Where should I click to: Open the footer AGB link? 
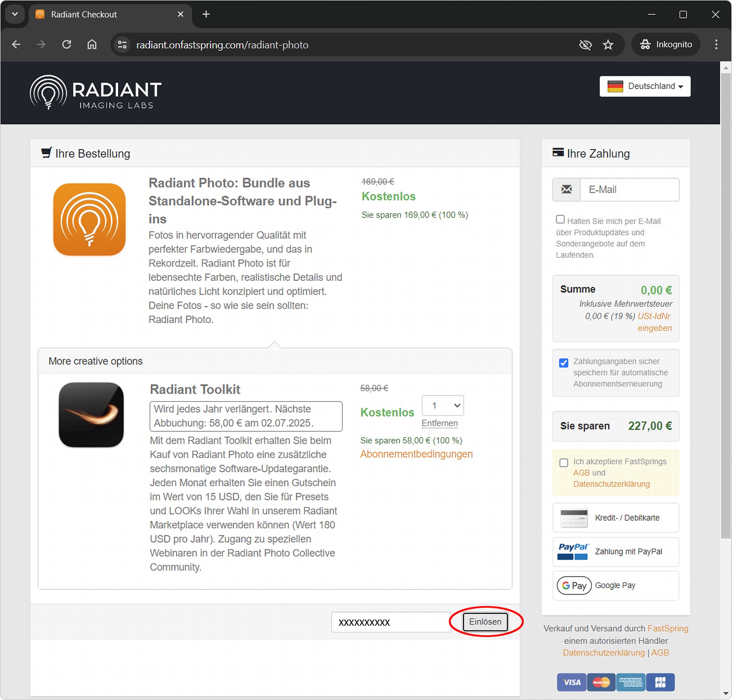pyautogui.click(x=660, y=653)
